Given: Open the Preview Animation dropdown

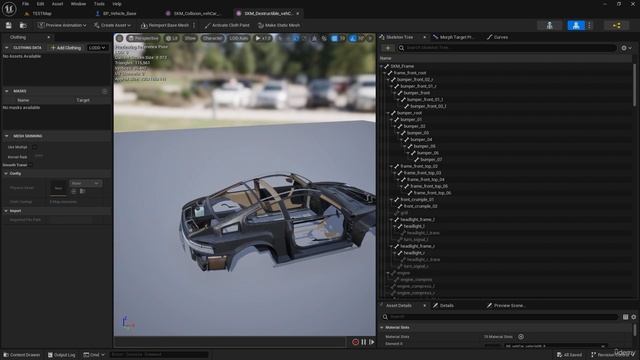Looking at the screenshot, I should pyautogui.click(x=62, y=25).
